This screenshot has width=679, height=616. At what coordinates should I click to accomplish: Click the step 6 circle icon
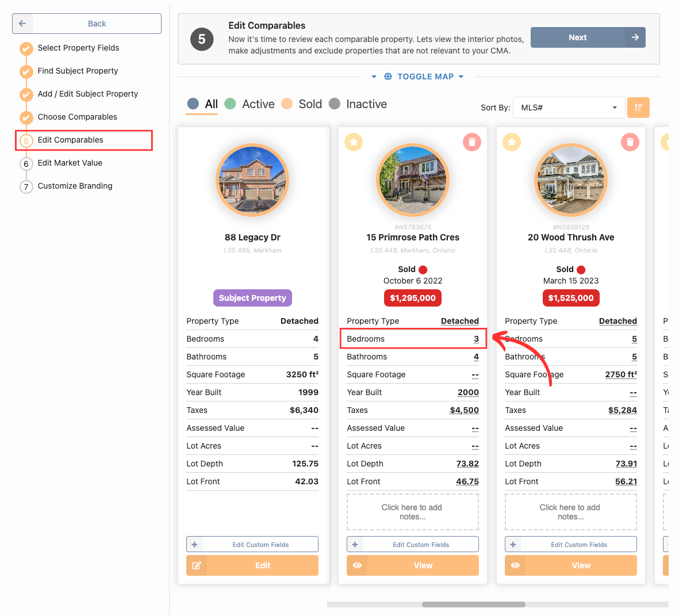pyautogui.click(x=26, y=164)
